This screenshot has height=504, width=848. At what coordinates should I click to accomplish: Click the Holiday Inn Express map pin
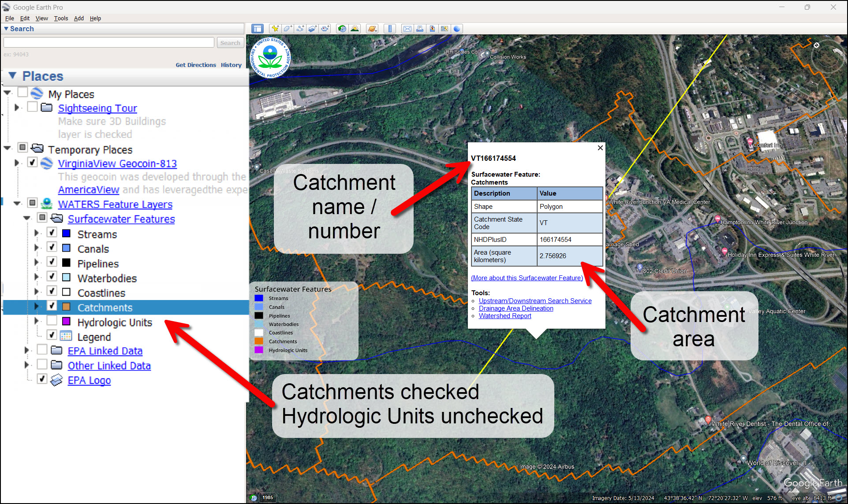tap(724, 252)
